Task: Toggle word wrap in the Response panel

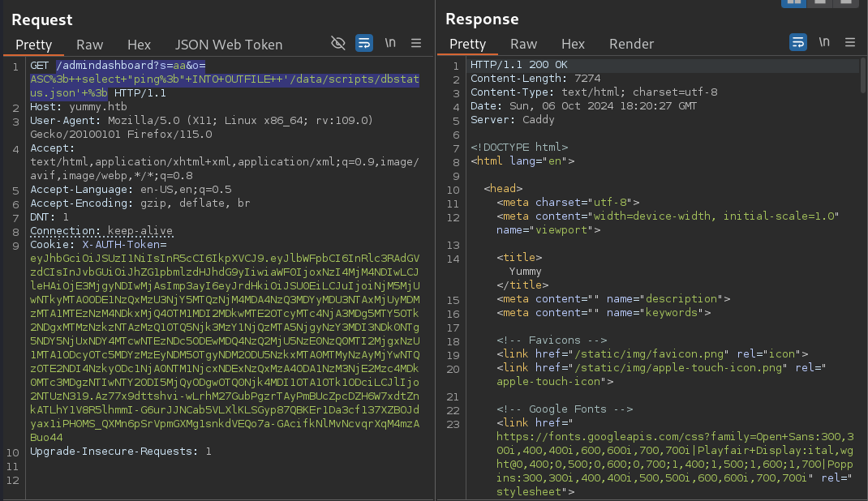Action: tap(797, 43)
